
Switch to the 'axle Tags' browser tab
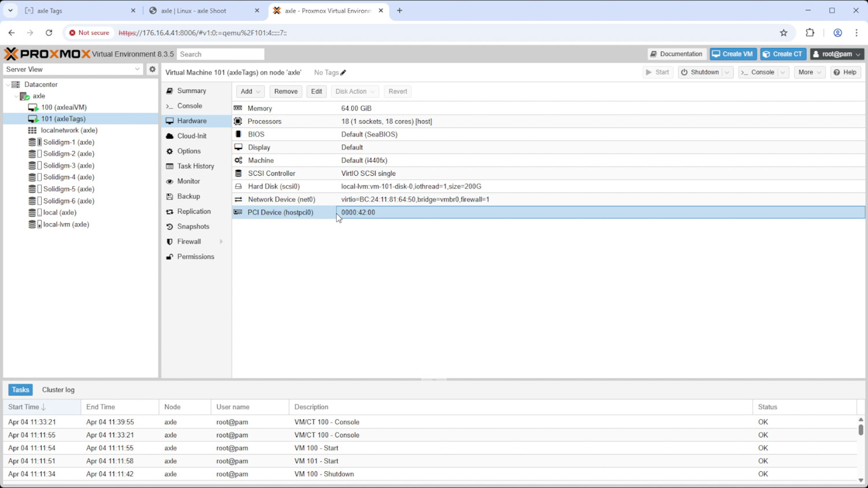pos(79,10)
